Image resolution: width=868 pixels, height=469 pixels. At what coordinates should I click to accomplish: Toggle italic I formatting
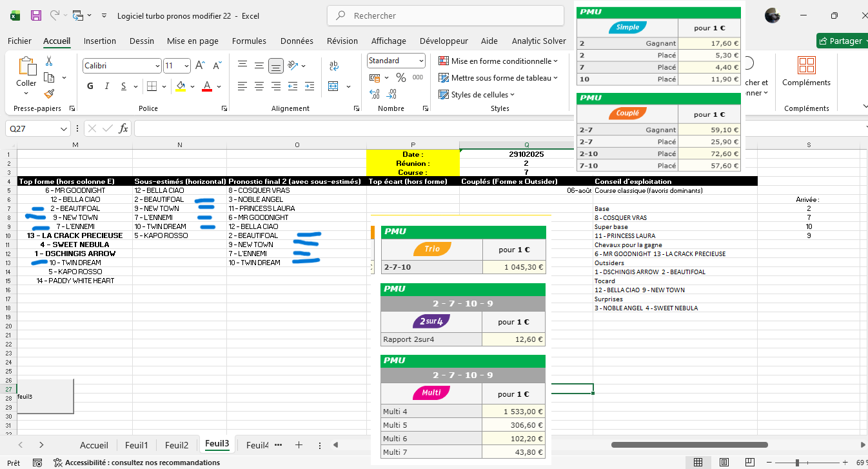pyautogui.click(x=106, y=86)
